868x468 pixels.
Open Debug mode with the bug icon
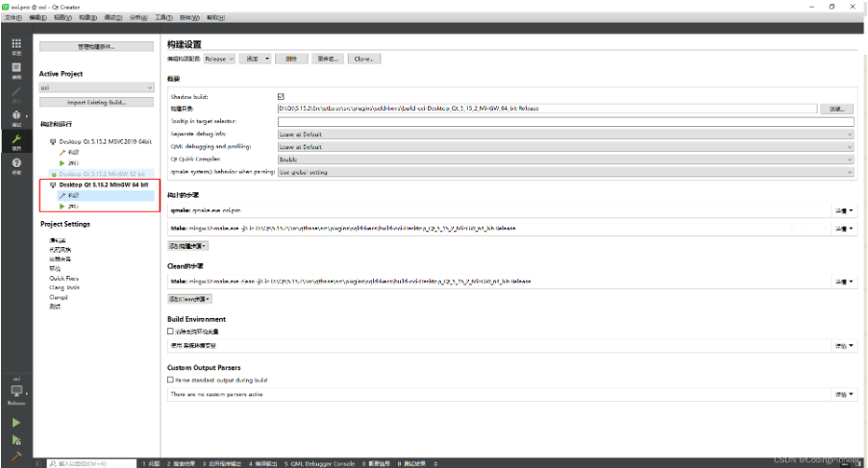(16, 117)
